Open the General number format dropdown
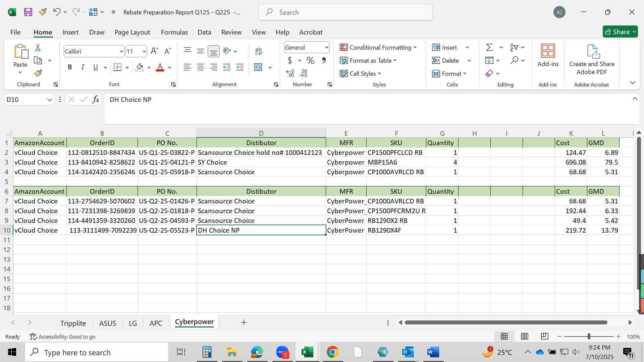The image size is (644, 362). [326, 48]
